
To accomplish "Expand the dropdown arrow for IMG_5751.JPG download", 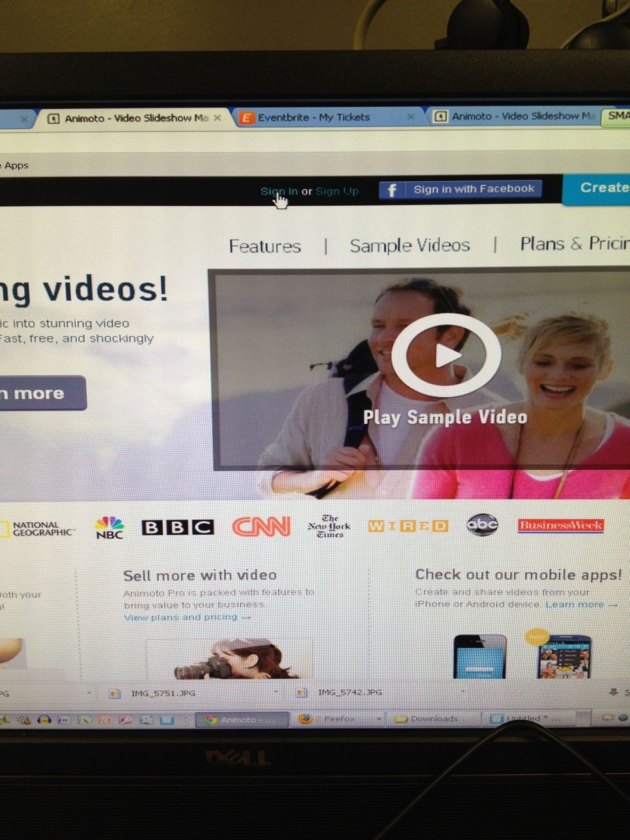I will pyautogui.click(x=276, y=692).
